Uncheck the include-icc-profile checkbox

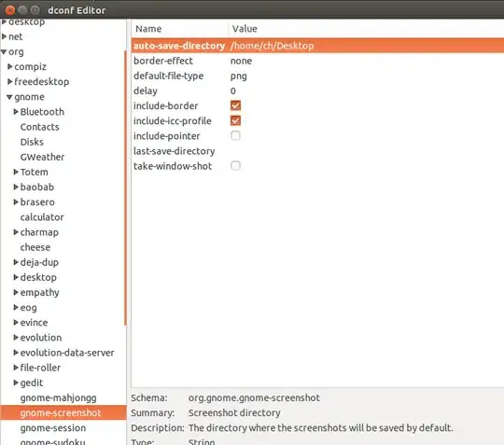click(235, 120)
